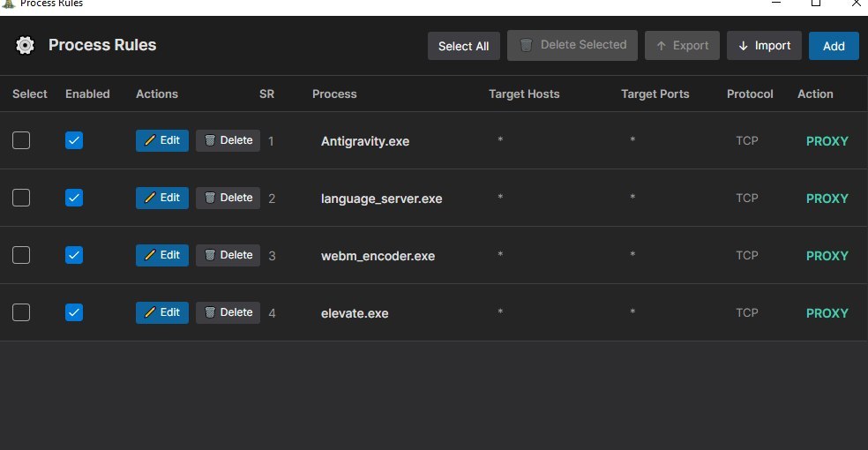Delete the webm_encoder.exe rule
This screenshot has width=868, height=450.
pyautogui.click(x=228, y=255)
